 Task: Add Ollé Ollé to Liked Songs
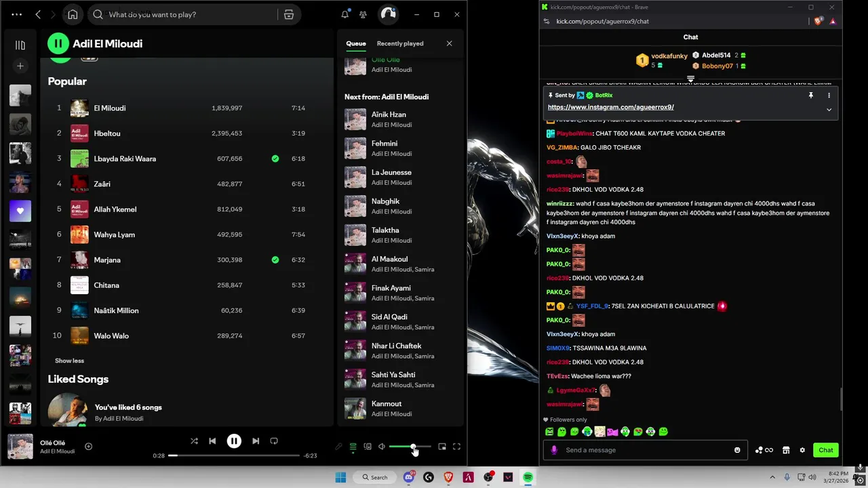88,447
